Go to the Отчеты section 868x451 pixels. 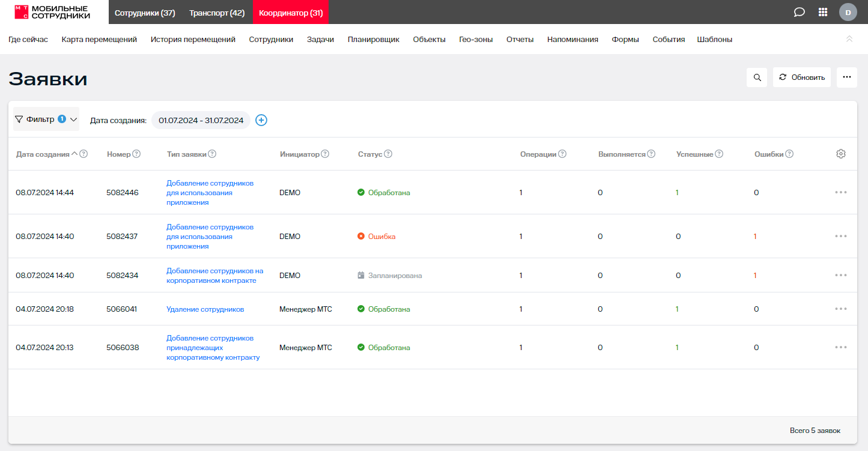520,40
